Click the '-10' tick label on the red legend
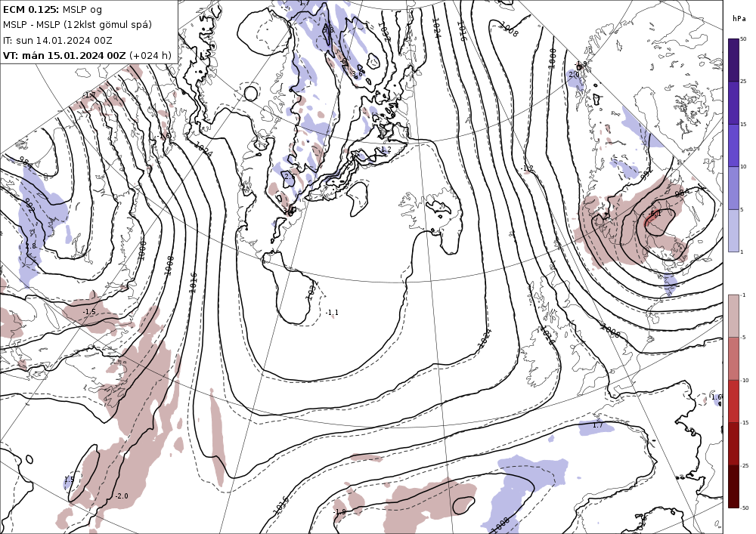This screenshot has height=534, width=756. pyautogui.click(x=745, y=381)
